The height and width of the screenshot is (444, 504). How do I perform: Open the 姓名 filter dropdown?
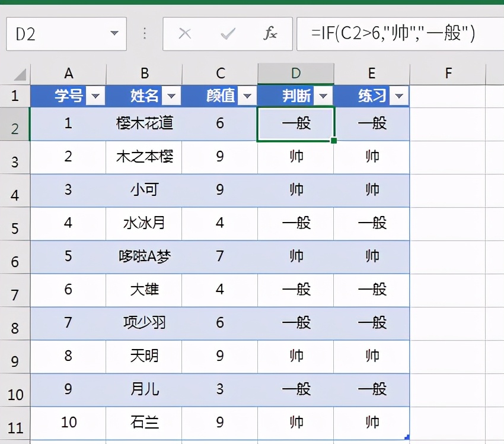(x=171, y=96)
